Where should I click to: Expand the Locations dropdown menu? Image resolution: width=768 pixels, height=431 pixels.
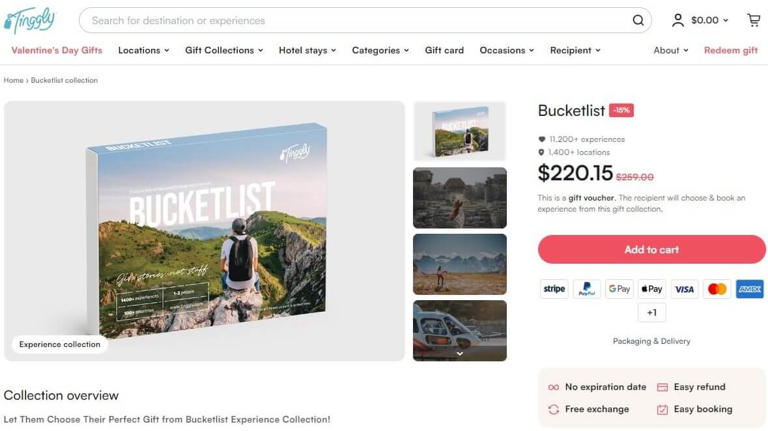[143, 50]
